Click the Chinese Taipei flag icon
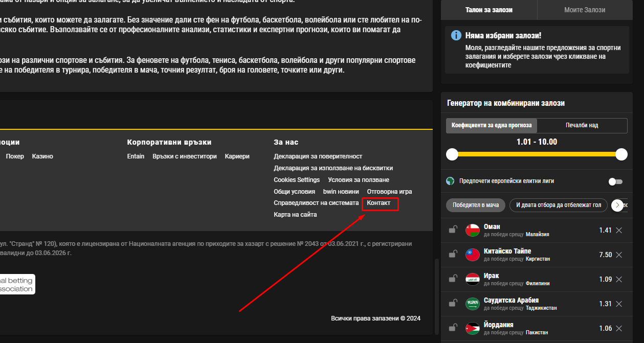644x343 pixels. pos(473,255)
